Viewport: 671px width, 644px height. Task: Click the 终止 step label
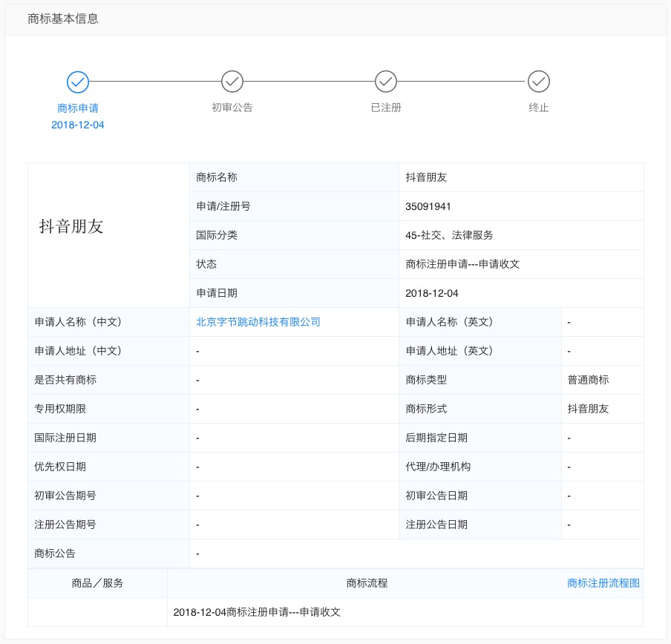pyautogui.click(x=539, y=108)
